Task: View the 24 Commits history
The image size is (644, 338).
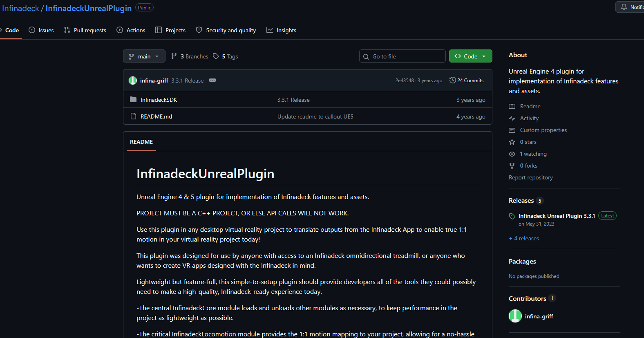Action: tap(466, 81)
